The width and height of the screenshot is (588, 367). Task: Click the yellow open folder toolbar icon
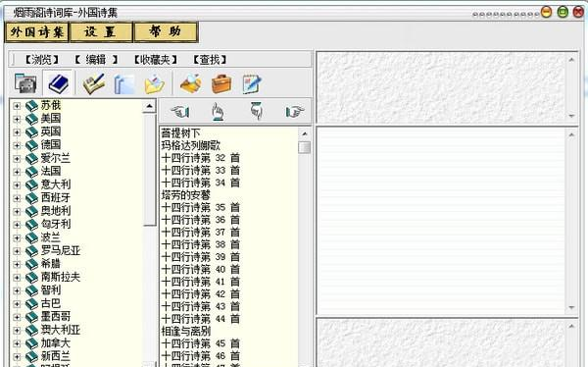click(154, 84)
